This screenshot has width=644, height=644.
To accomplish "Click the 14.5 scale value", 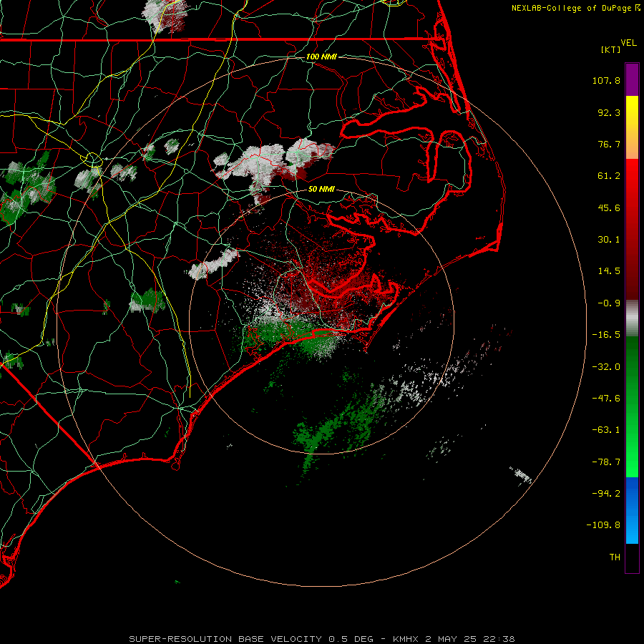I will pos(609,271).
